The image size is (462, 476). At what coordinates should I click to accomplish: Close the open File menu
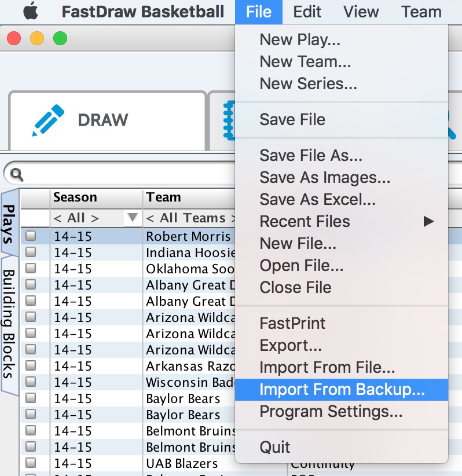259,12
